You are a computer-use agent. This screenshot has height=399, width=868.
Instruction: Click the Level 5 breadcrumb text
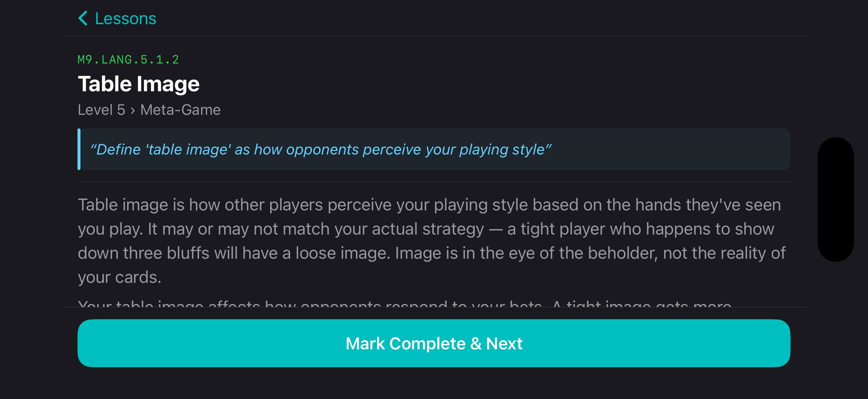coord(101,110)
